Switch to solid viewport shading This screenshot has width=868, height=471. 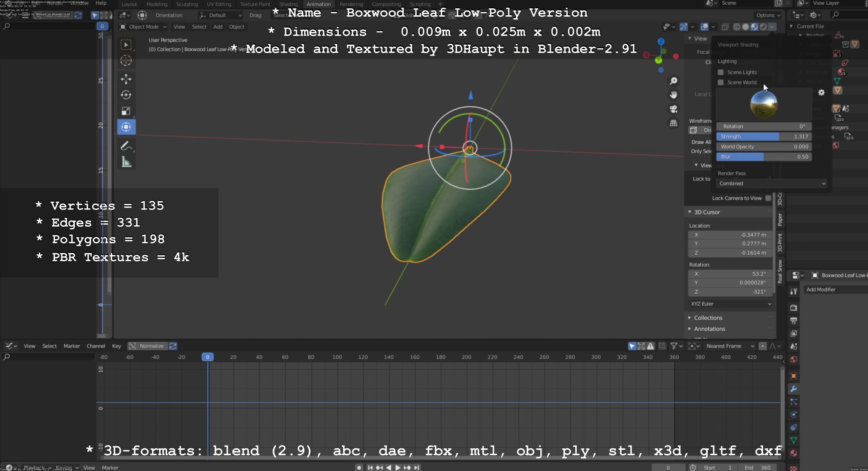(x=746, y=27)
